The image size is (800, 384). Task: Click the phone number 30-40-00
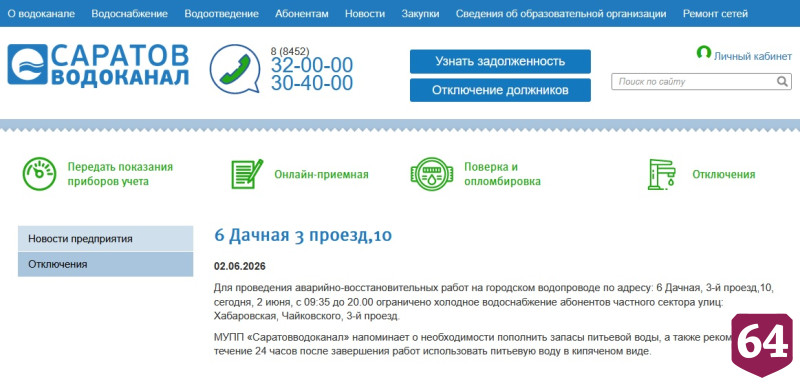pyautogui.click(x=312, y=83)
